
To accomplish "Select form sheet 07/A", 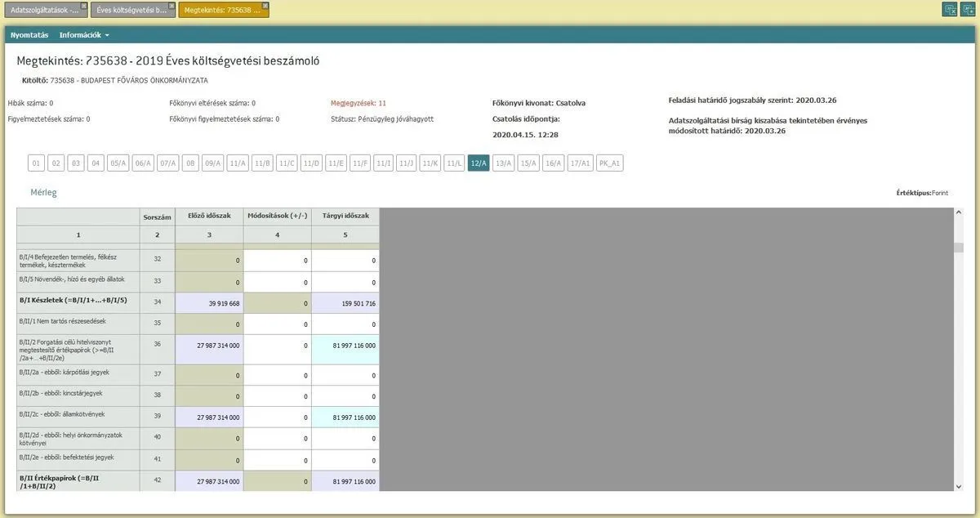I will pyautogui.click(x=167, y=163).
